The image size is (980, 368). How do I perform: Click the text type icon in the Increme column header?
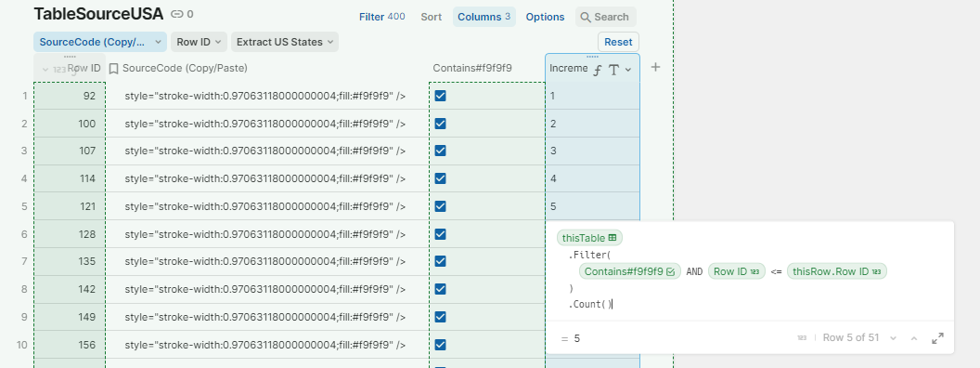(x=613, y=70)
